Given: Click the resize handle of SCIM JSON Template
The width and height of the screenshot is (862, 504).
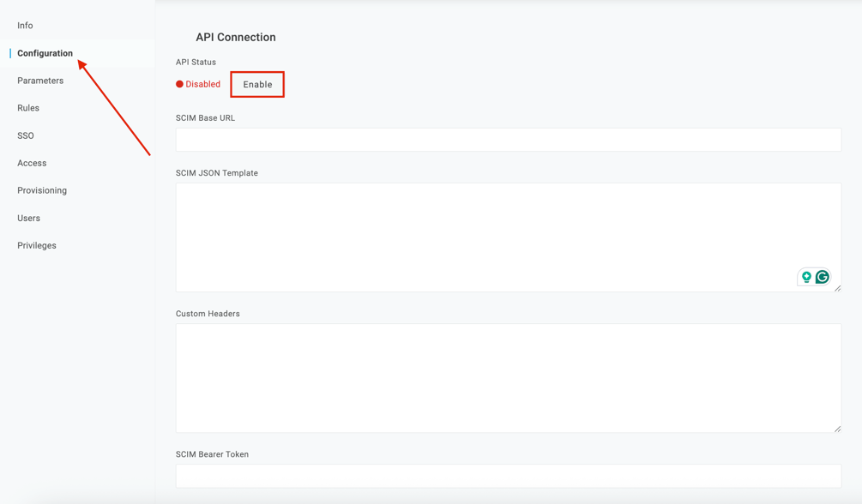Looking at the screenshot, I should [x=837, y=290].
